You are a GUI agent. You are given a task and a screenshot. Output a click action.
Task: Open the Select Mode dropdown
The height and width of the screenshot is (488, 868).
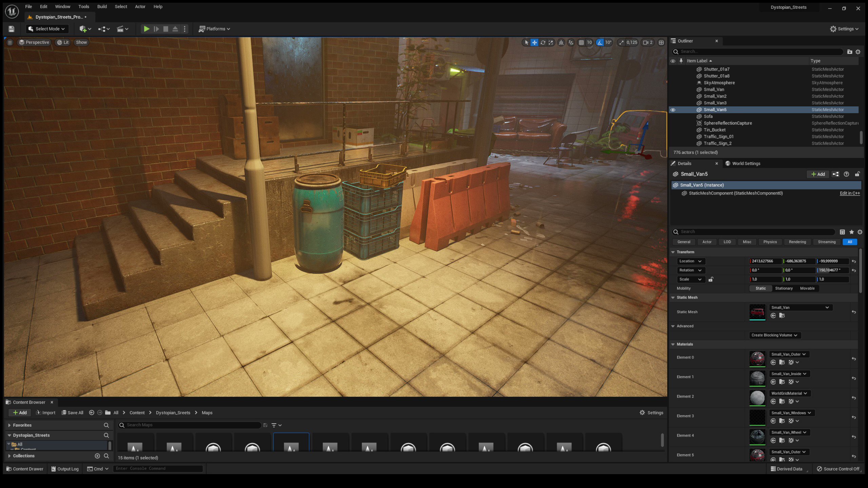pyautogui.click(x=46, y=29)
